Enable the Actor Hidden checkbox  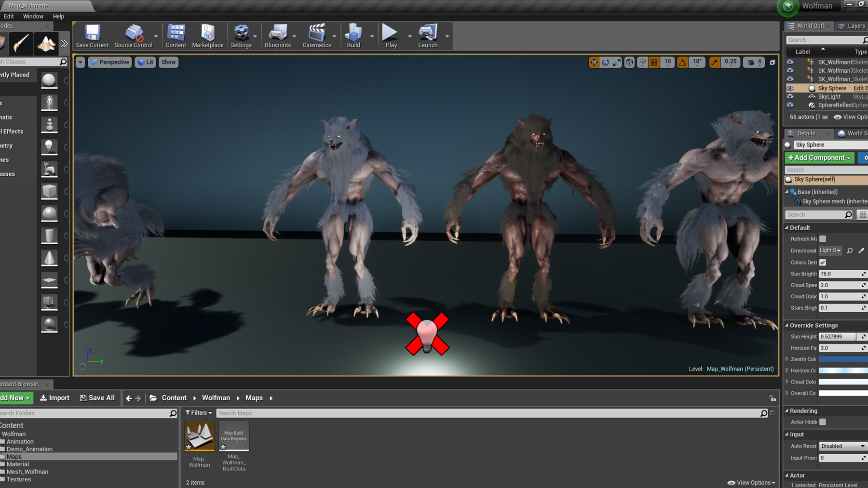coord(823,422)
